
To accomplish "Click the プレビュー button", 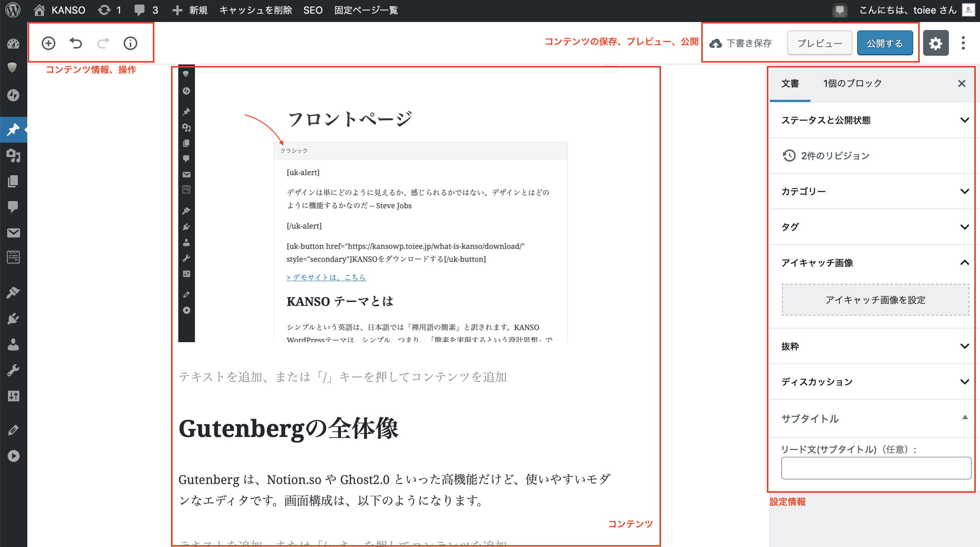I will coord(820,43).
